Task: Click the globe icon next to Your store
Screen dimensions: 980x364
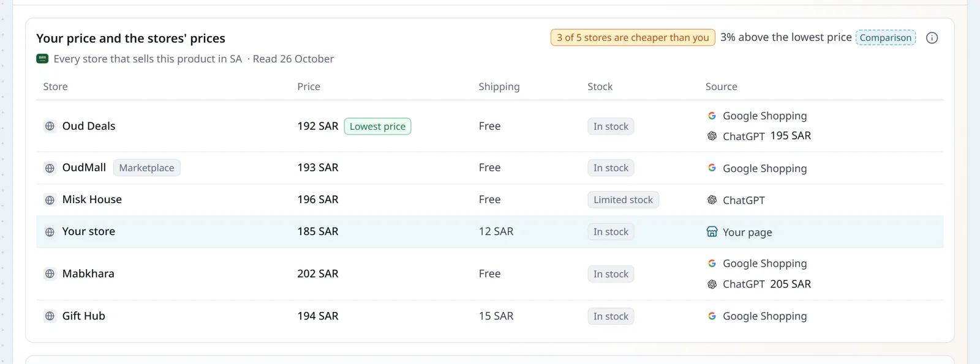Action: click(50, 232)
